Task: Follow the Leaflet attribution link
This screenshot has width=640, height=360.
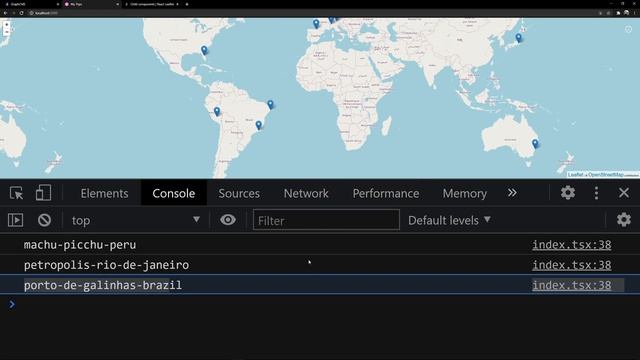Action: (576, 175)
